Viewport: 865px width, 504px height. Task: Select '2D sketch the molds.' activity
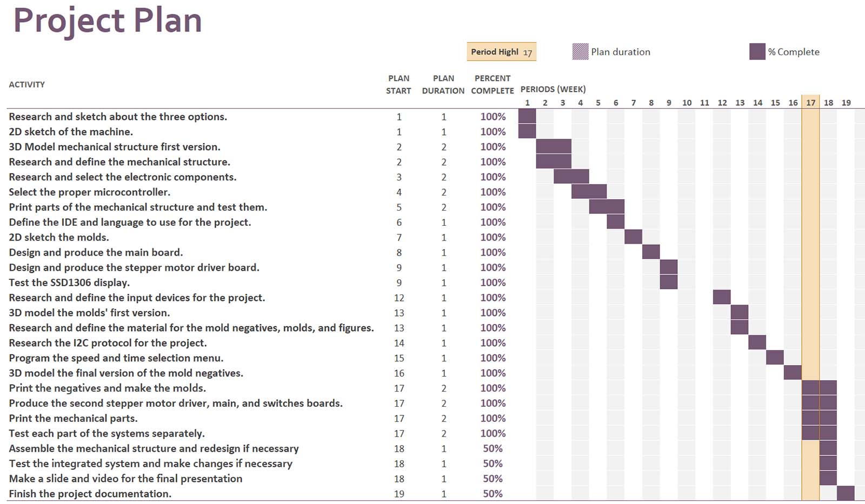59,238
